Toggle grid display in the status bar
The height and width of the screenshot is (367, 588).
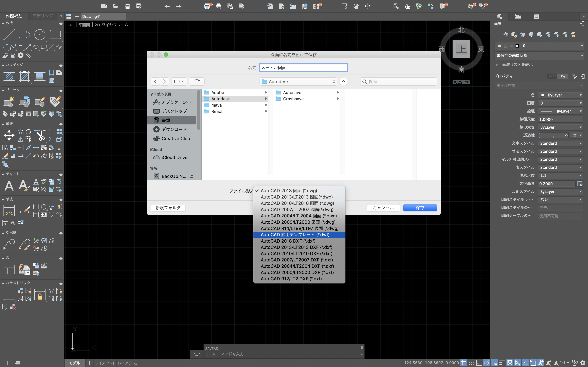click(464, 363)
